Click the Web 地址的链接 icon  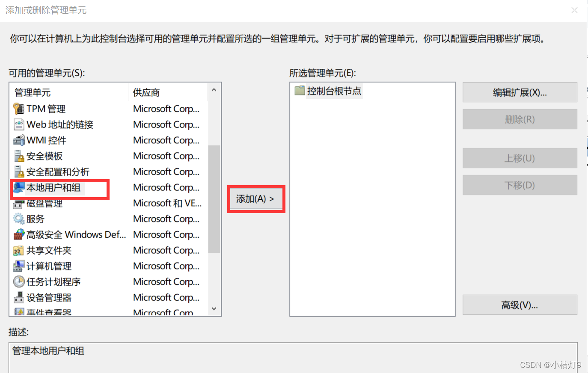click(19, 124)
